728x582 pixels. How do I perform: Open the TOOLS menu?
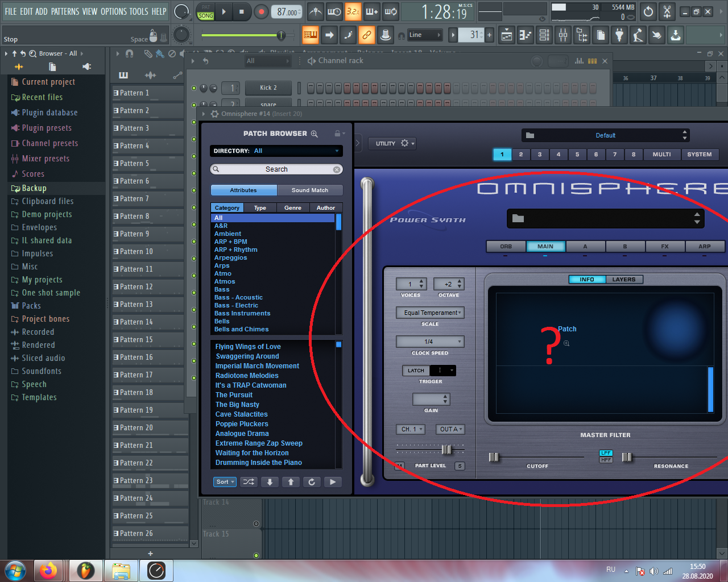(139, 11)
